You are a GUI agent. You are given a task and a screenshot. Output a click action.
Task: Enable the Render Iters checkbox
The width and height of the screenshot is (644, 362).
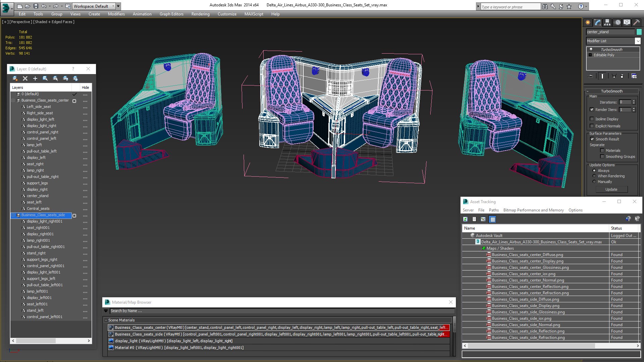click(x=592, y=110)
